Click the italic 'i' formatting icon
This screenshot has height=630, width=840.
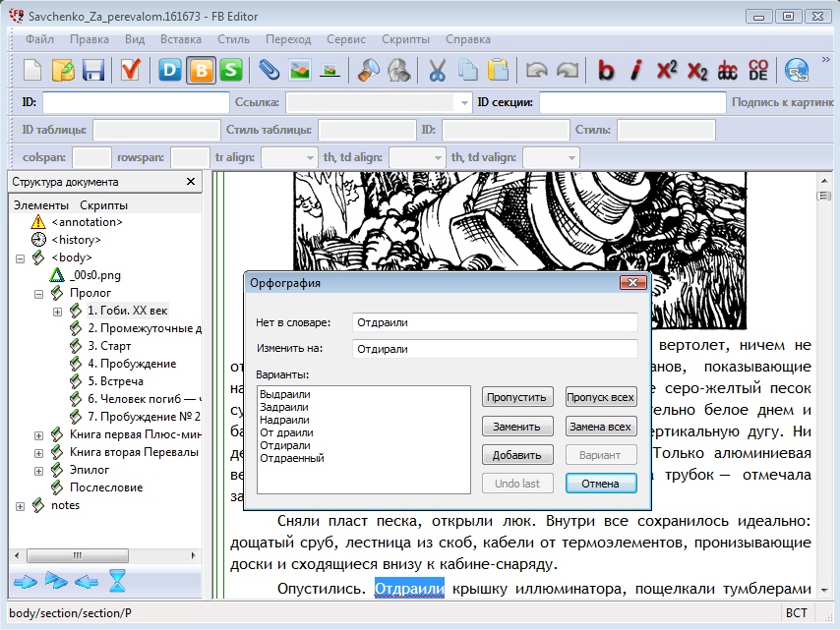[x=636, y=70]
